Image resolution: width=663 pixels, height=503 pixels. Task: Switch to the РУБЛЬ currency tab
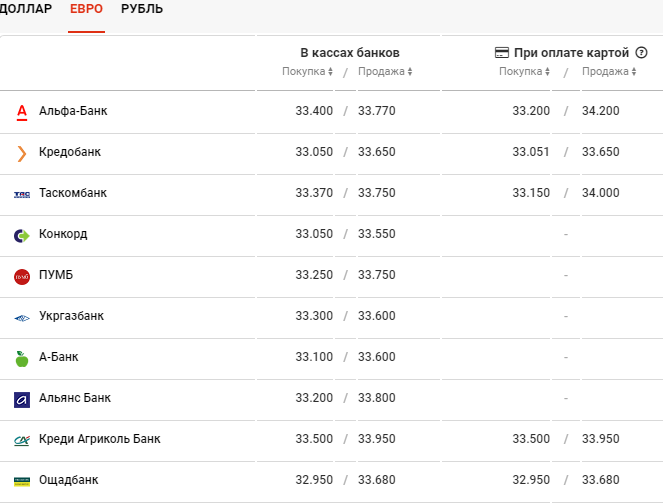point(142,10)
